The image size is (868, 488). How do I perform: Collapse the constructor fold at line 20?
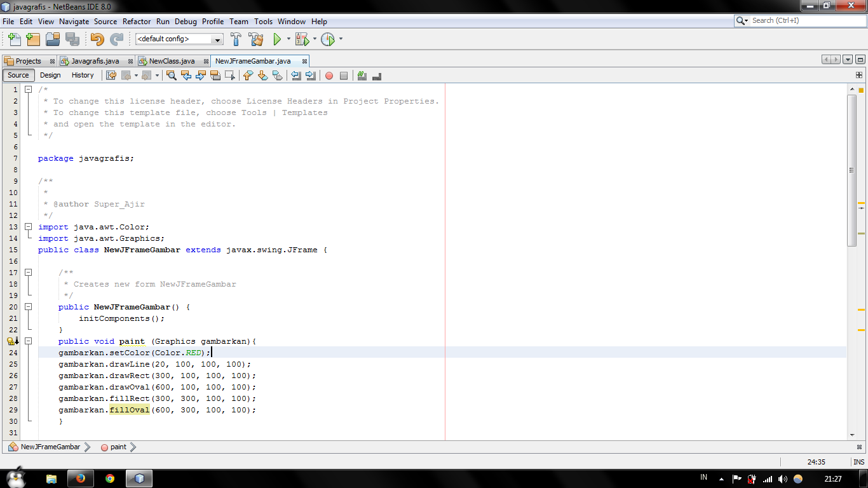pyautogui.click(x=28, y=307)
